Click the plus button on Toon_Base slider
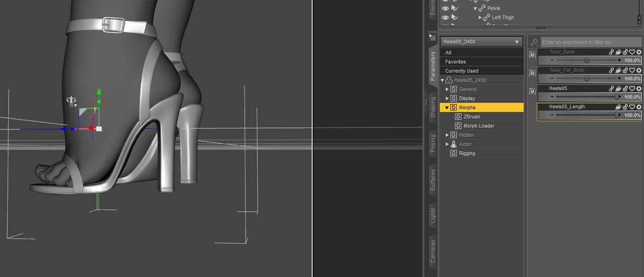644x277 pixels. click(619, 60)
